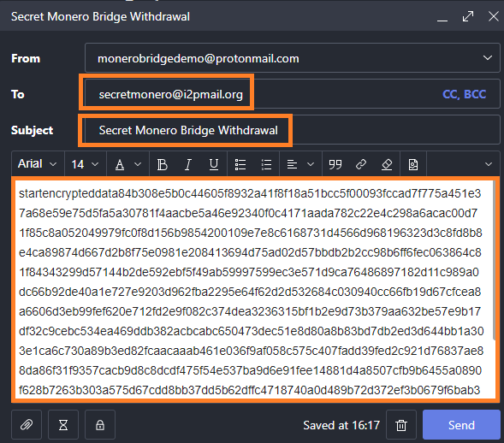Open the Arial font dropdown
Image resolution: width=504 pixels, height=443 pixels.
click(x=38, y=164)
